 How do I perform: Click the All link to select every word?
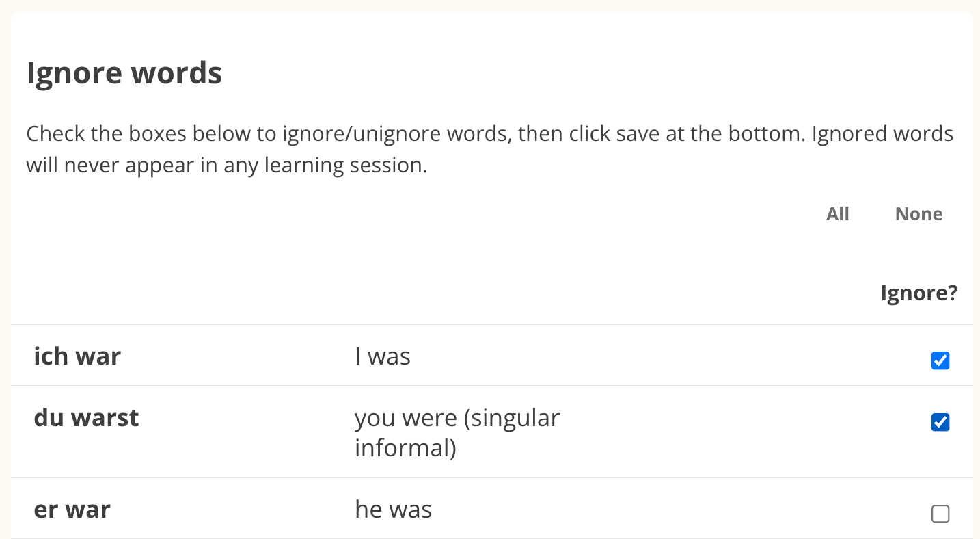point(837,214)
